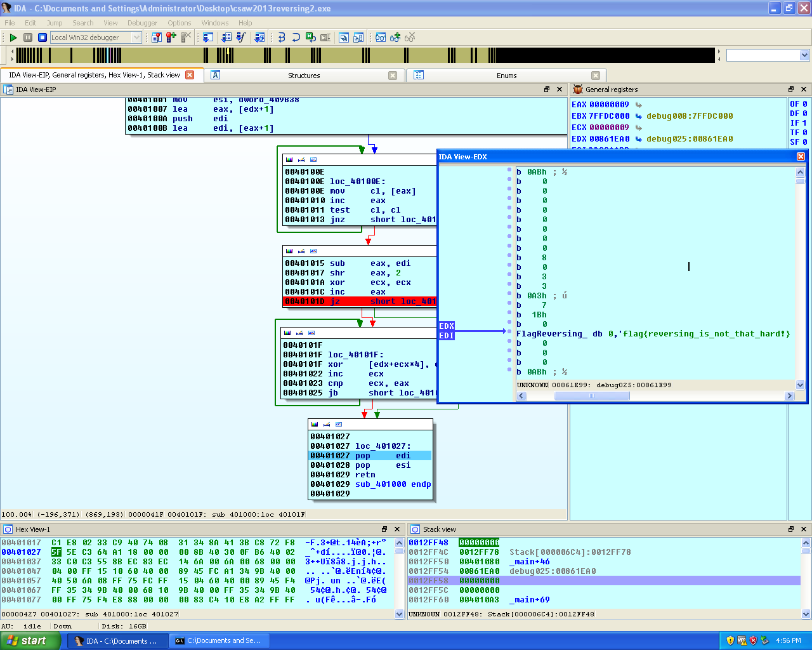
Task: Open the Search menu
Action: point(82,23)
